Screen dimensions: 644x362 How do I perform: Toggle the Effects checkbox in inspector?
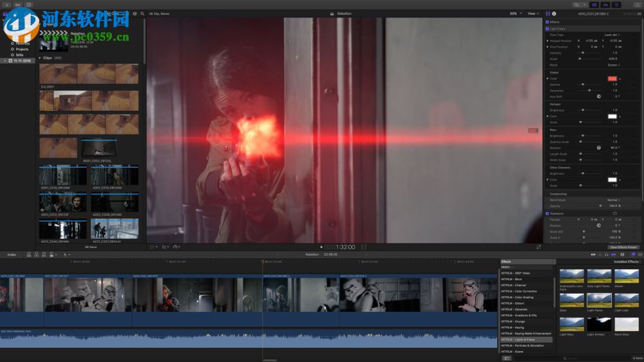547,22
